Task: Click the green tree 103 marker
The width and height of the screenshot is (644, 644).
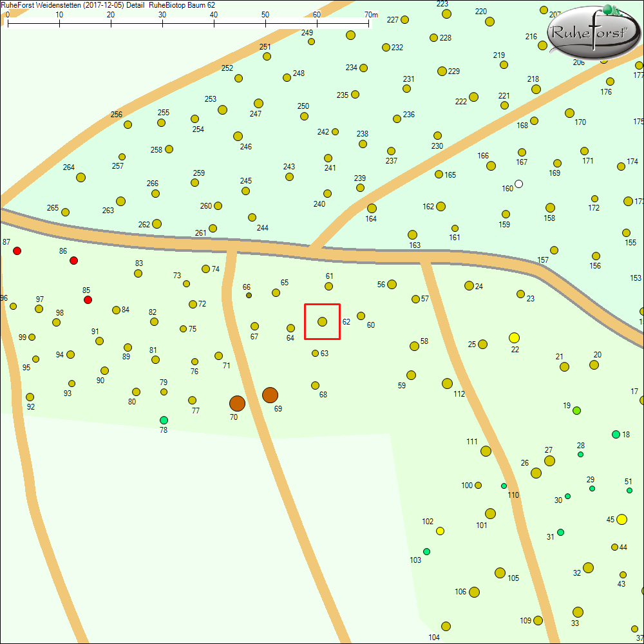Action: coord(426,551)
